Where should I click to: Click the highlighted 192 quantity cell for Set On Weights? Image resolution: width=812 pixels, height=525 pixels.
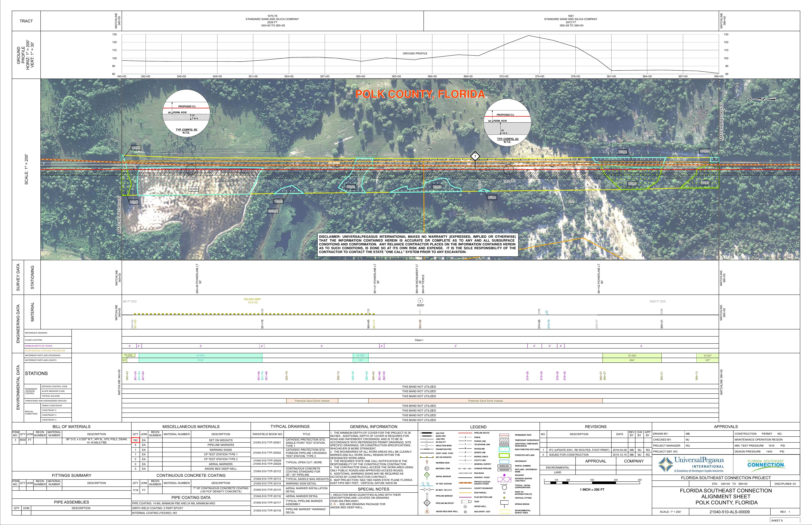(x=135, y=440)
